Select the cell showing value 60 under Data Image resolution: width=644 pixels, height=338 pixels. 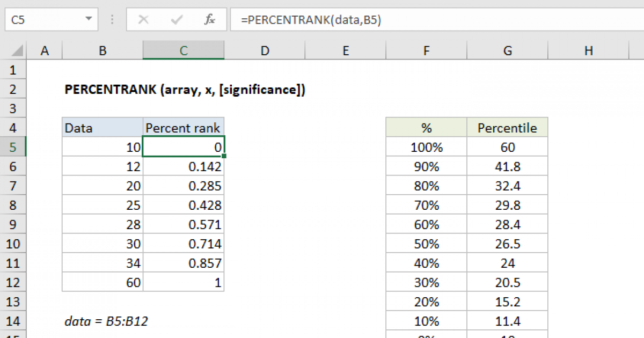click(102, 282)
